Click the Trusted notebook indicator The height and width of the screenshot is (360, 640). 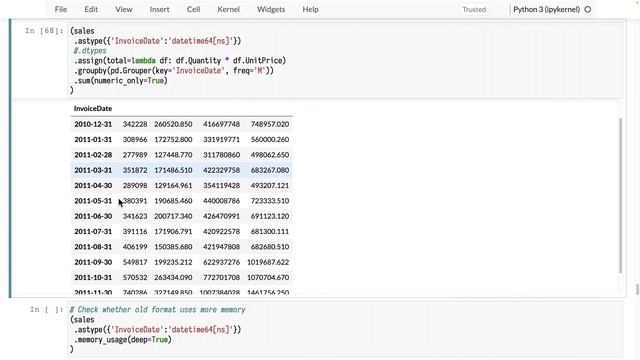tap(474, 9)
